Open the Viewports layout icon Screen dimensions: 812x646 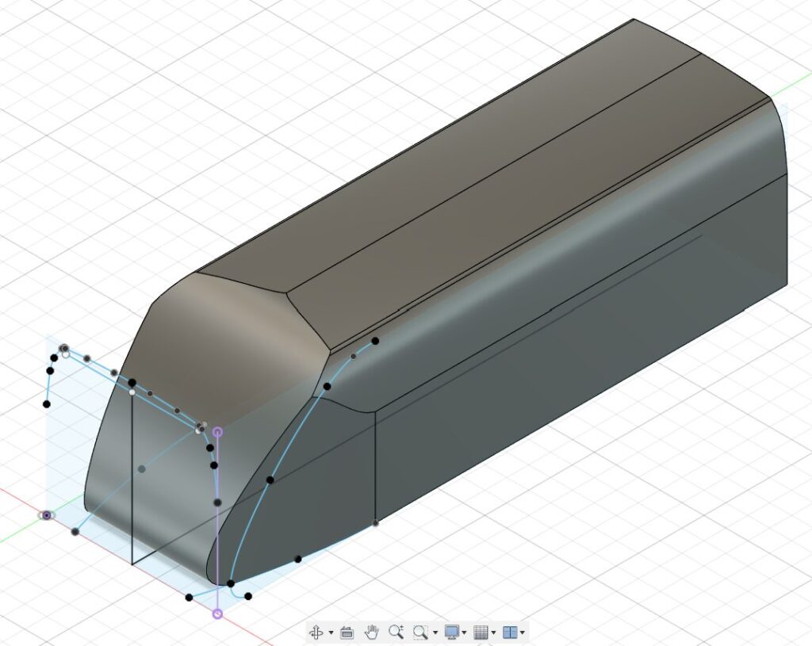(510, 632)
